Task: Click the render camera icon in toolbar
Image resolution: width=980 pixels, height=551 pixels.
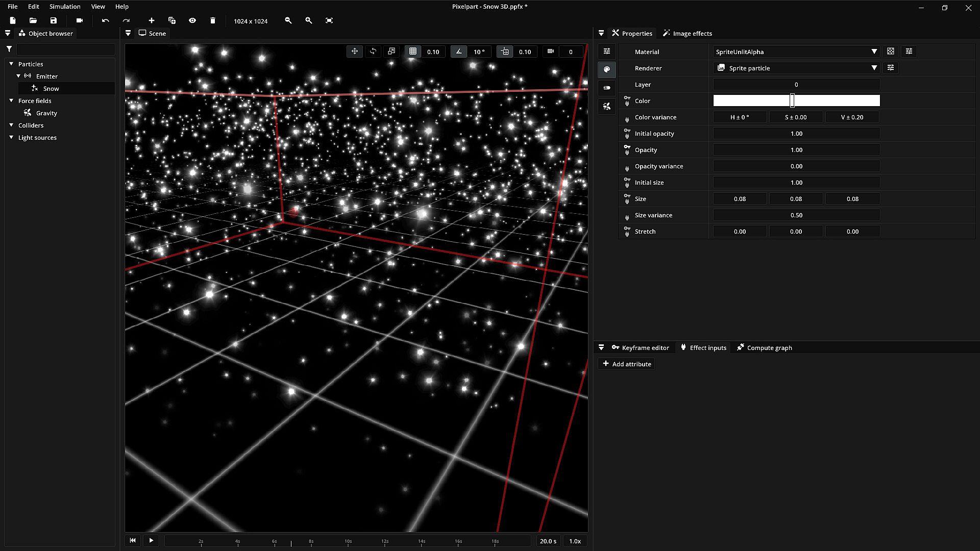Action: point(80,20)
